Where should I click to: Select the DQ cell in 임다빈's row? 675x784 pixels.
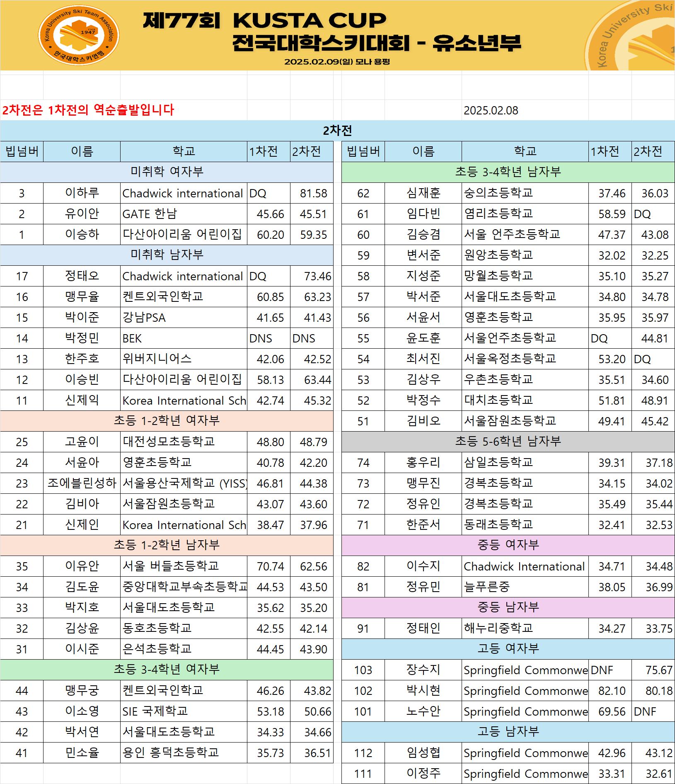[653, 214]
